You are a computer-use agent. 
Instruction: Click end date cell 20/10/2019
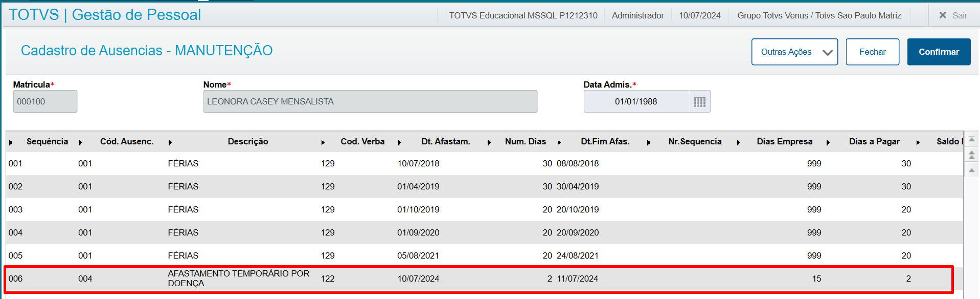click(x=578, y=209)
